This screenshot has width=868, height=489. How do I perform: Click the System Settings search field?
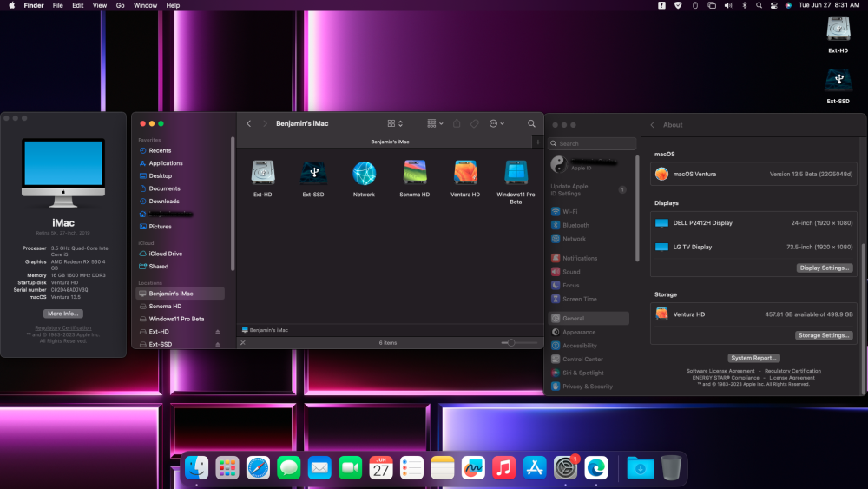(592, 143)
